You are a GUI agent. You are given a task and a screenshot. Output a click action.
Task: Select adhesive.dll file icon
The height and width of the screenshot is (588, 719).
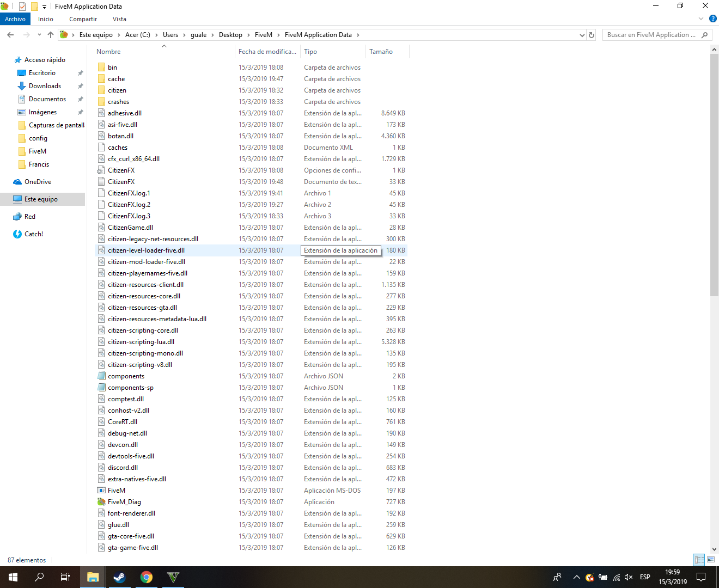pos(101,113)
